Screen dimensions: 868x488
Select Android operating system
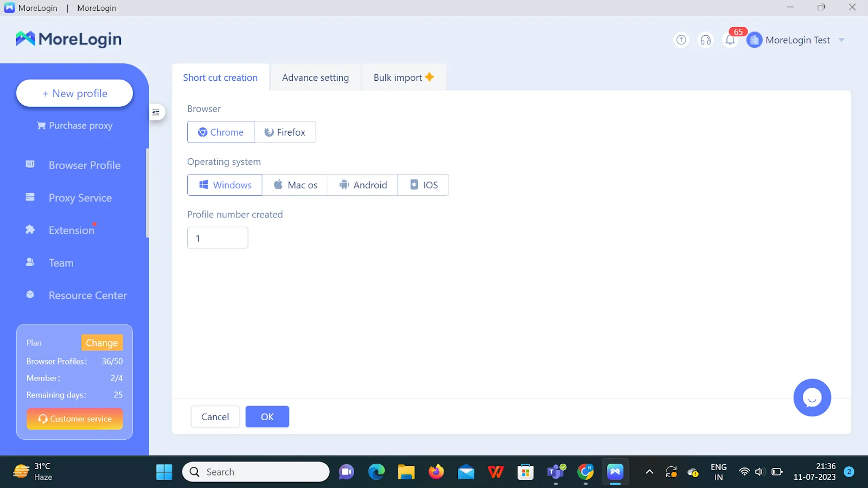tap(363, 185)
